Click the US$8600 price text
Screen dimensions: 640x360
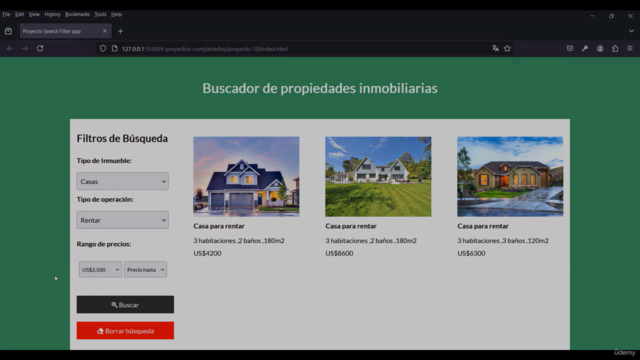339,253
